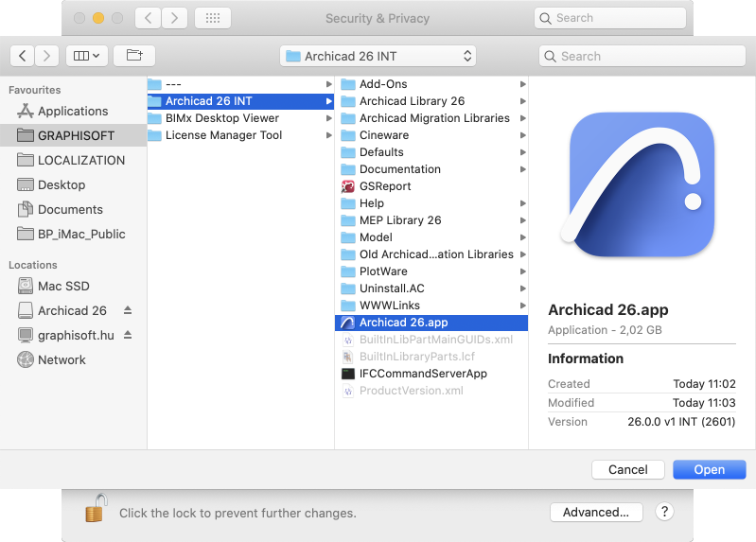
Task: Open the Archicad 26 INT path dropdown
Action: 378,56
